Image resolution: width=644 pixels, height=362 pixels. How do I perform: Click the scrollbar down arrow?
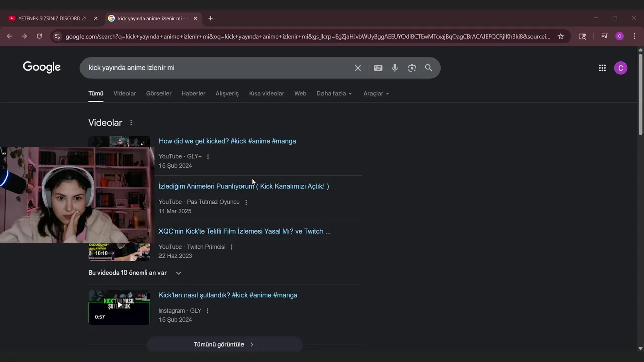[640, 348]
